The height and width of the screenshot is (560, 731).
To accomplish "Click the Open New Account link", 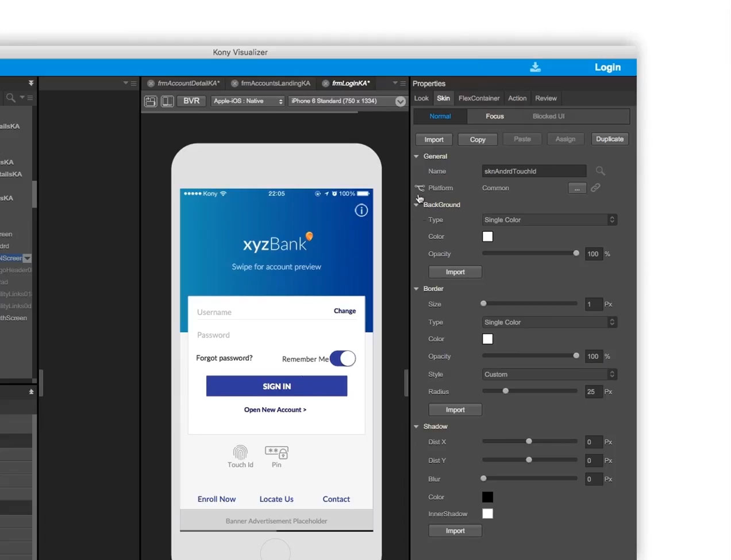I will click(x=275, y=410).
